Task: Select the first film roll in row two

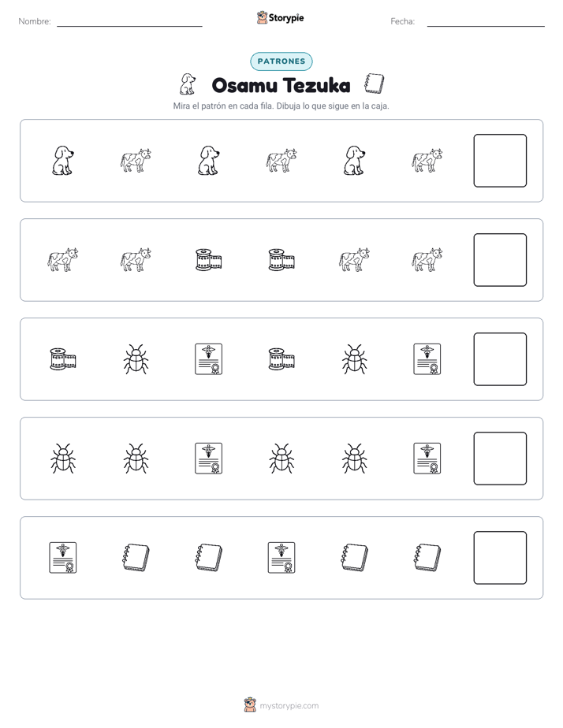Action: (209, 260)
